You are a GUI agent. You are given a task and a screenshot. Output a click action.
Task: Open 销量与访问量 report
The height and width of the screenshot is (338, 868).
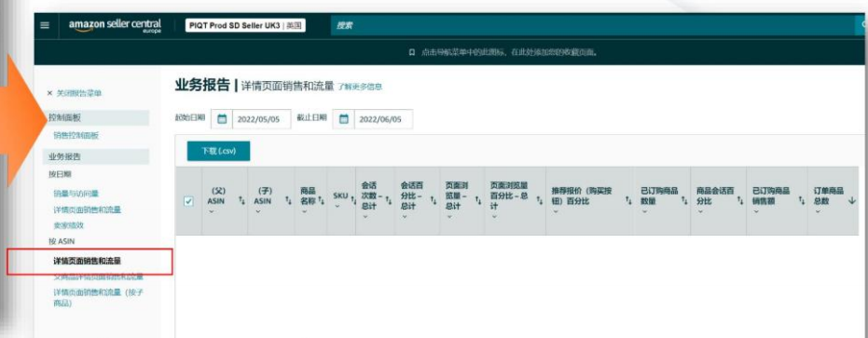pos(76,194)
